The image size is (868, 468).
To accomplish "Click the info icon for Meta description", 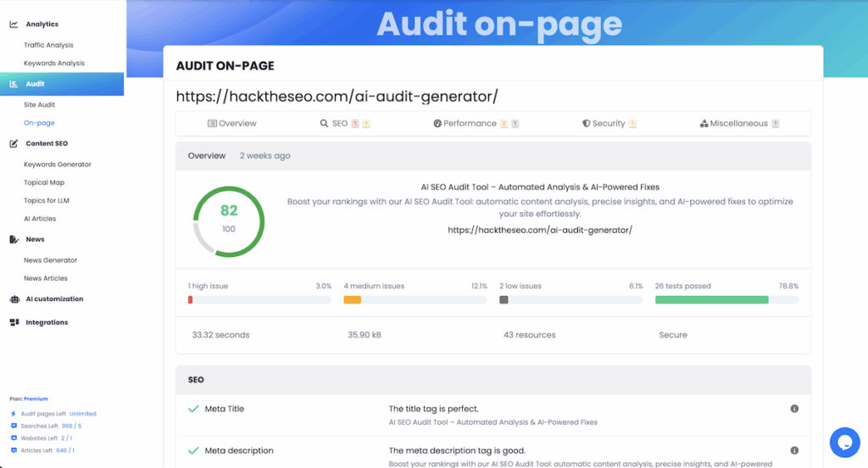I will pyautogui.click(x=794, y=450).
